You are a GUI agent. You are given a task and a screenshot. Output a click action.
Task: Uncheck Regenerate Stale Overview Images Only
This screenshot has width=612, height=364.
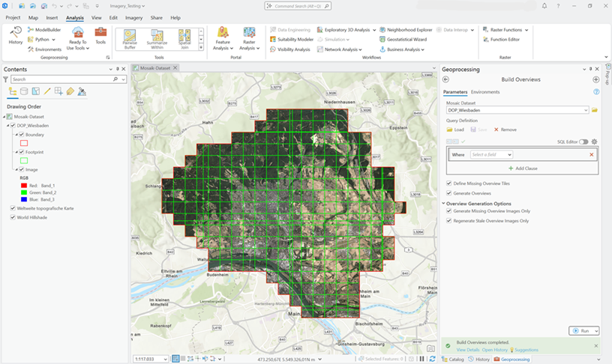click(x=448, y=221)
